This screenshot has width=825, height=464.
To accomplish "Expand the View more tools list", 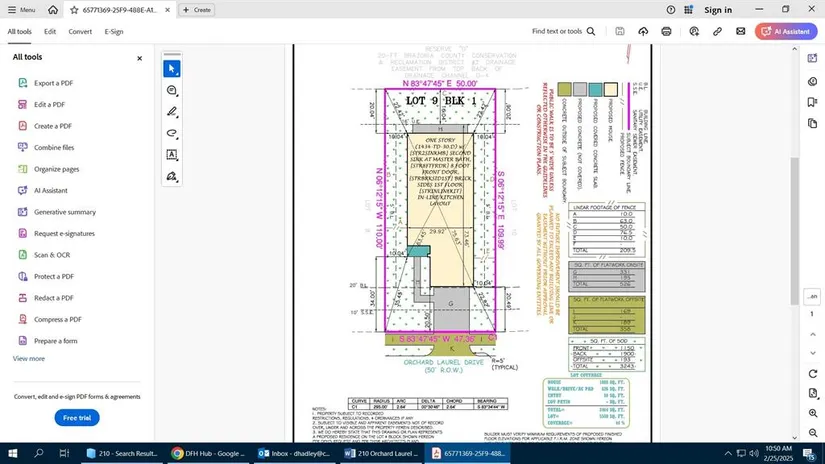I will click(x=29, y=358).
